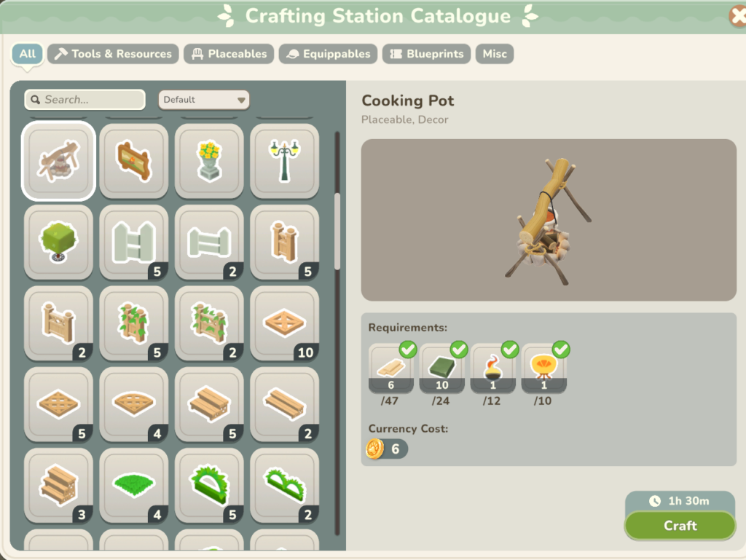Click the green fabric requirement icon
This screenshot has width=746, height=560.
442,368
